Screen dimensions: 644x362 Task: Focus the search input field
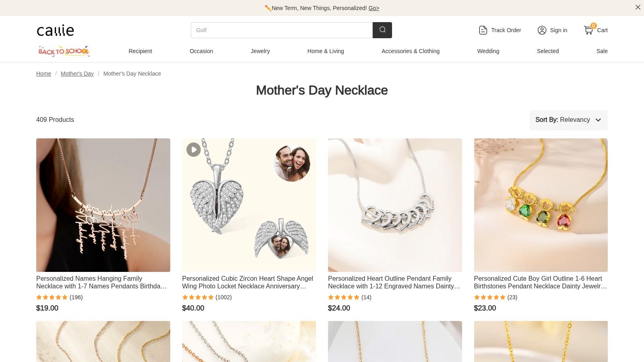(x=282, y=30)
